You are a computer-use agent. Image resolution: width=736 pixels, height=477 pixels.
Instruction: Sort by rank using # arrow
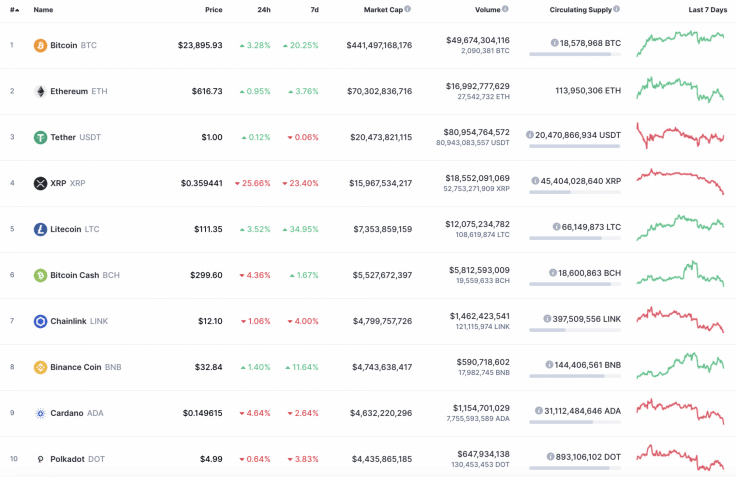13,9
